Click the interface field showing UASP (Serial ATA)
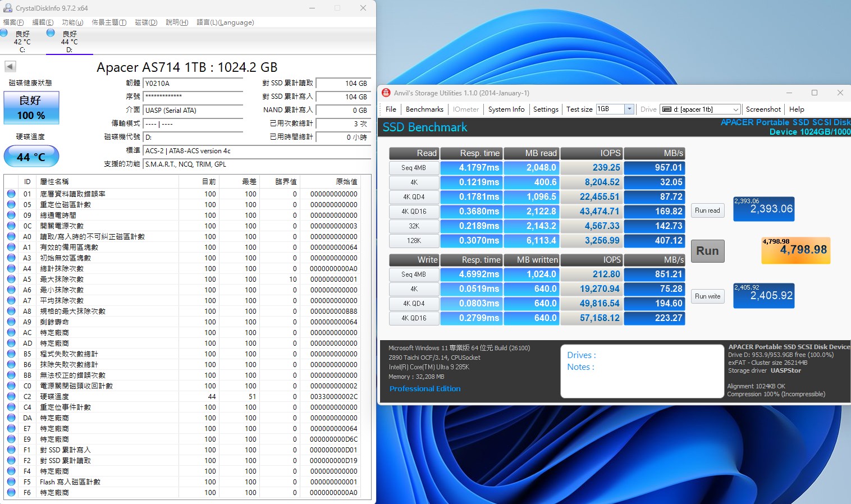The image size is (851, 504). pyautogui.click(x=193, y=110)
